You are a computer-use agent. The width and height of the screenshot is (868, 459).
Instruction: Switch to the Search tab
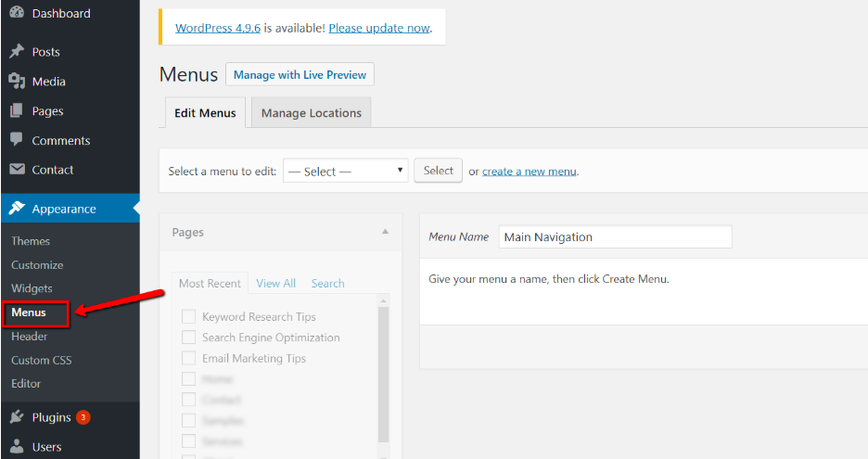[327, 284]
